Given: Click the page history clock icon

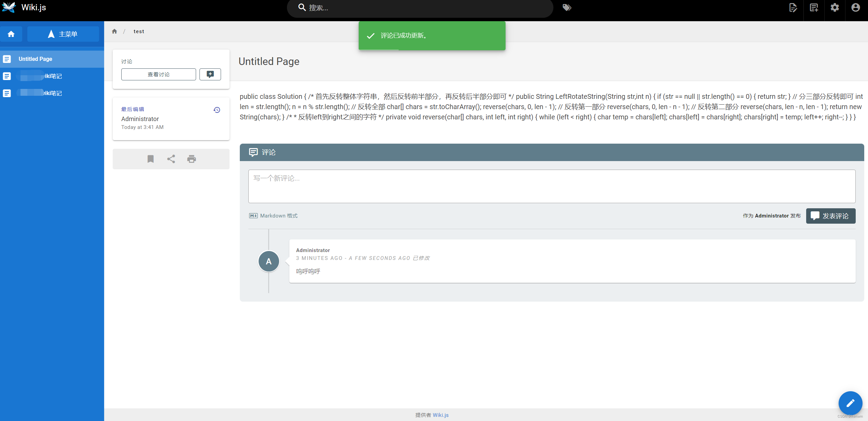Looking at the screenshot, I should coord(217,110).
